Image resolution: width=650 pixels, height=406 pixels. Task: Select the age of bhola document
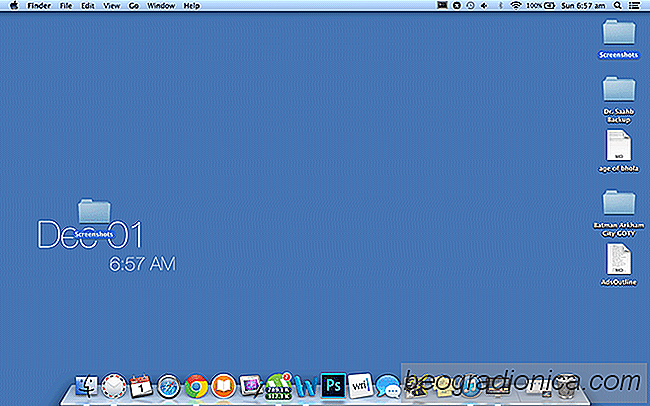click(618, 151)
